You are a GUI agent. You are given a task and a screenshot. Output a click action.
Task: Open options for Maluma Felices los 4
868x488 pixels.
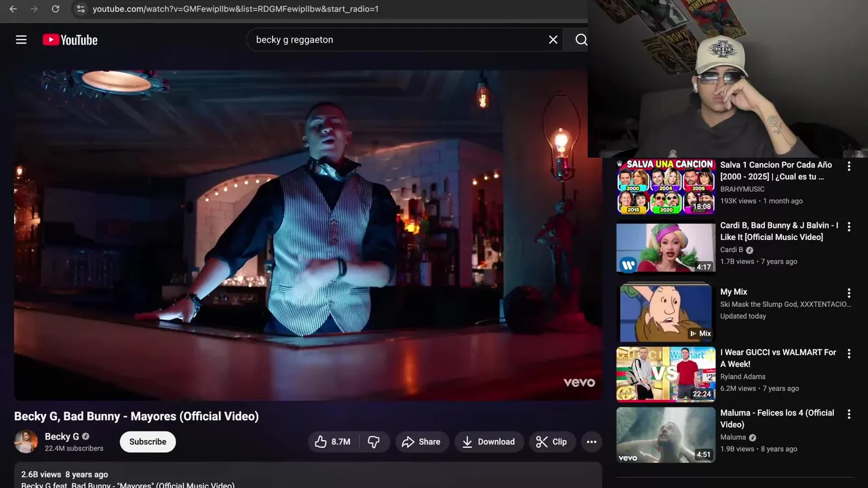coord(848,414)
